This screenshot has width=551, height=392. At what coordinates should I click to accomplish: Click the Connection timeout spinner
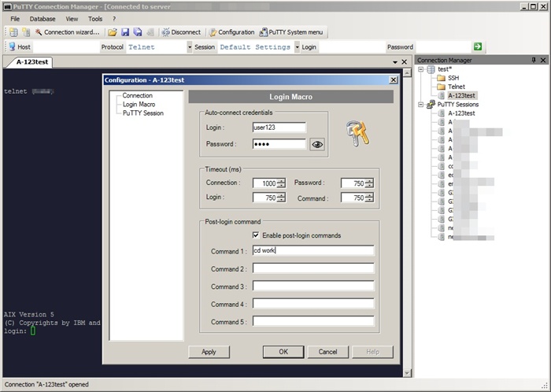point(269,183)
